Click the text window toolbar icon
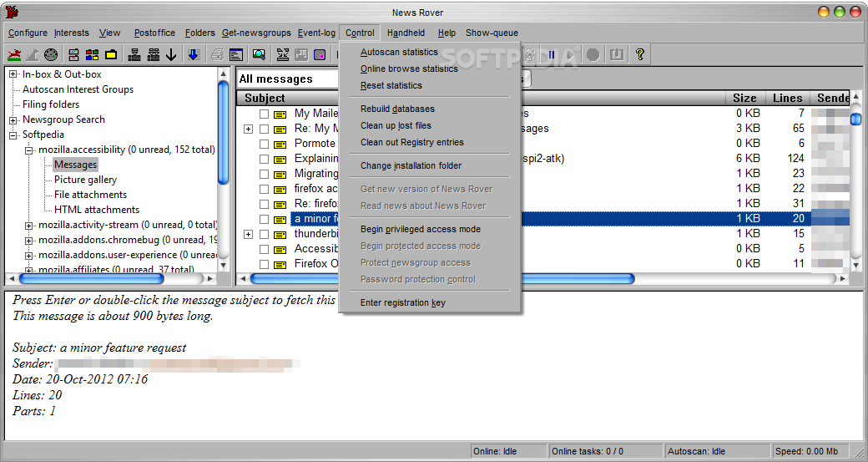Image resolution: width=868 pixels, height=462 pixels. pos(236,54)
